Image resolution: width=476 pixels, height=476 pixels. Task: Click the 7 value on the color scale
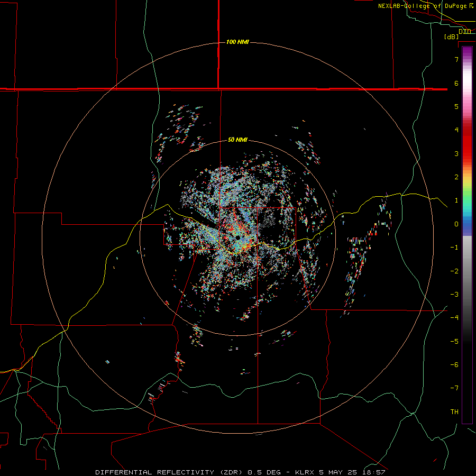[456, 59]
